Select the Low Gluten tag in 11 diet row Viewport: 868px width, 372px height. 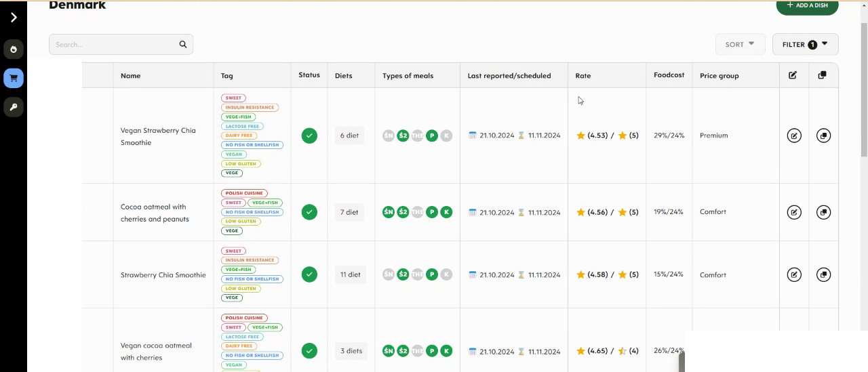(x=241, y=288)
